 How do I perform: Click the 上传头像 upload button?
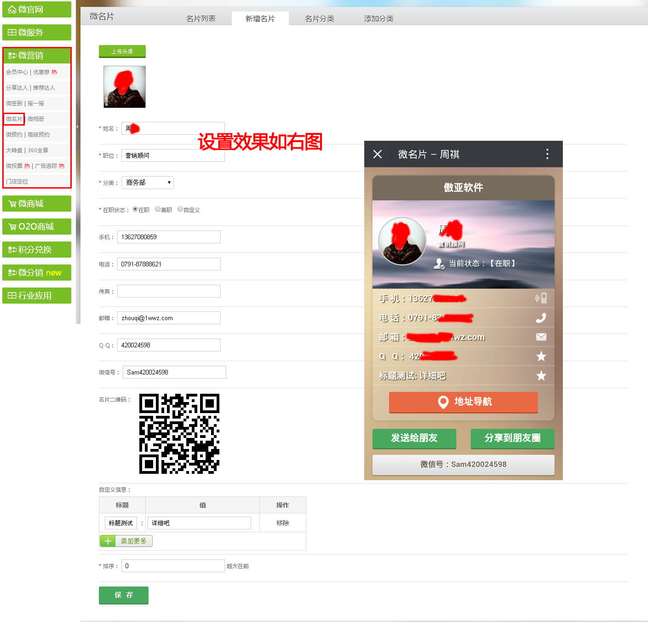tap(122, 52)
